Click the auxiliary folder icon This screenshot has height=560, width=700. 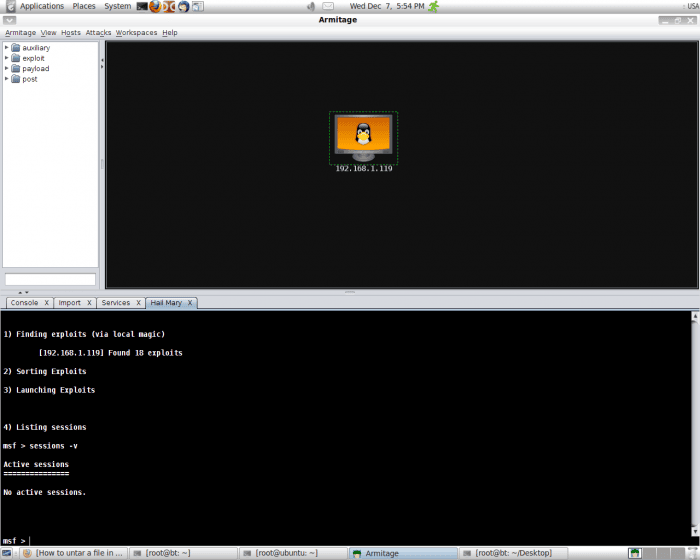(16, 47)
